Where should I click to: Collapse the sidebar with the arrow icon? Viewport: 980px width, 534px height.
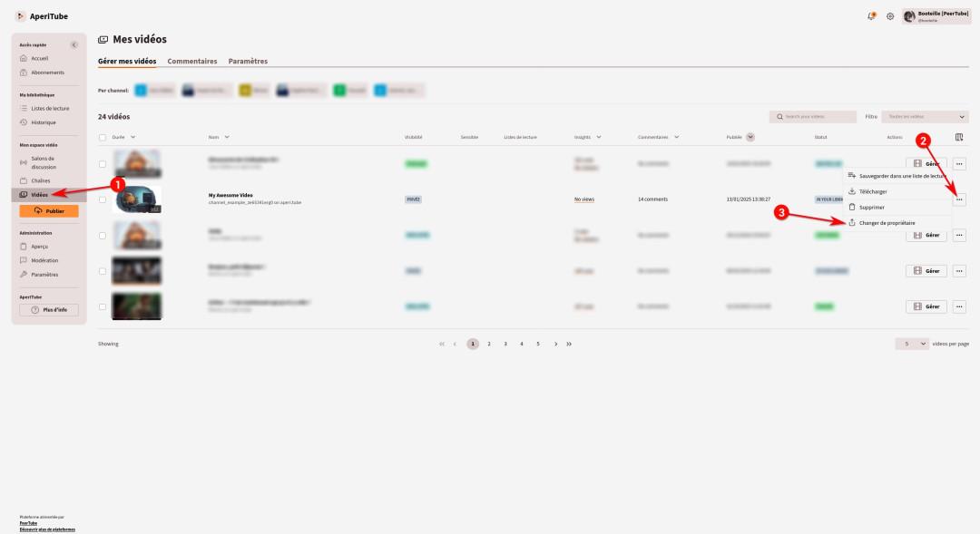74,44
